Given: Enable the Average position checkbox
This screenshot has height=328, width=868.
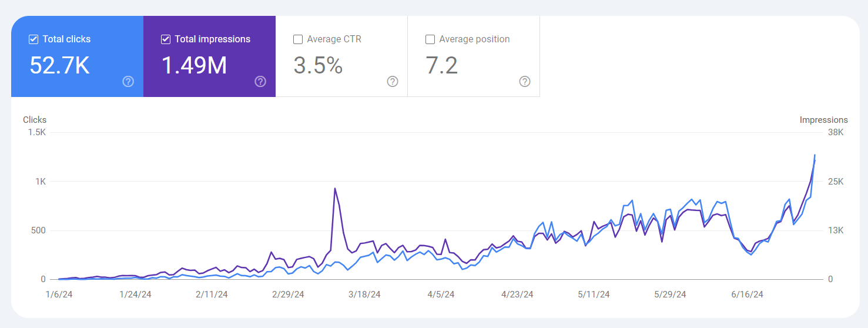Looking at the screenshot, I should pyautogui.click(x=430, y=39).
